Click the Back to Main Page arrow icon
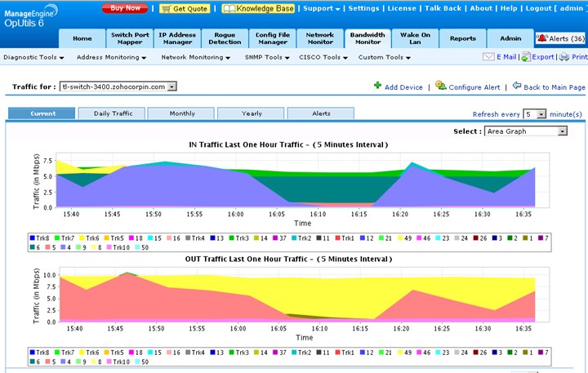Viewport: 588px width, 373px height. (517, 86)
